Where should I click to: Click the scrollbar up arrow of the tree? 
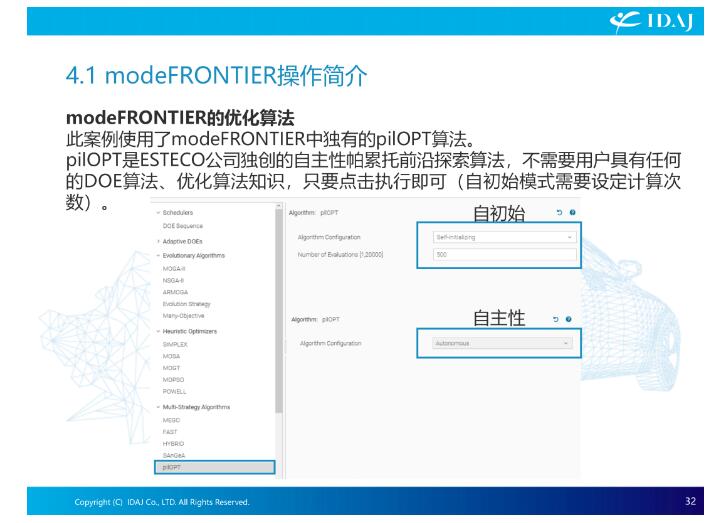[x=279, y=206]
